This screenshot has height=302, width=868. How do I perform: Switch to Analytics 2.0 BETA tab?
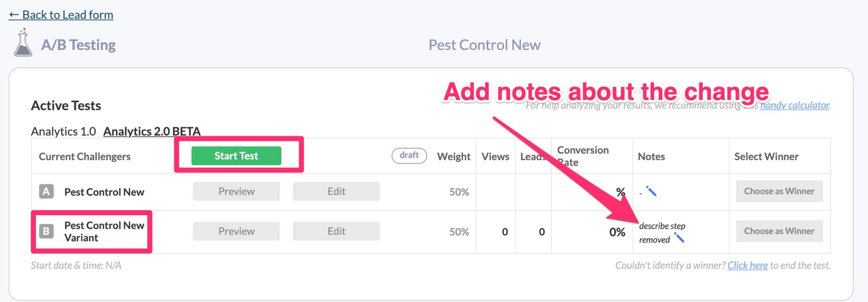click(152, 131)
